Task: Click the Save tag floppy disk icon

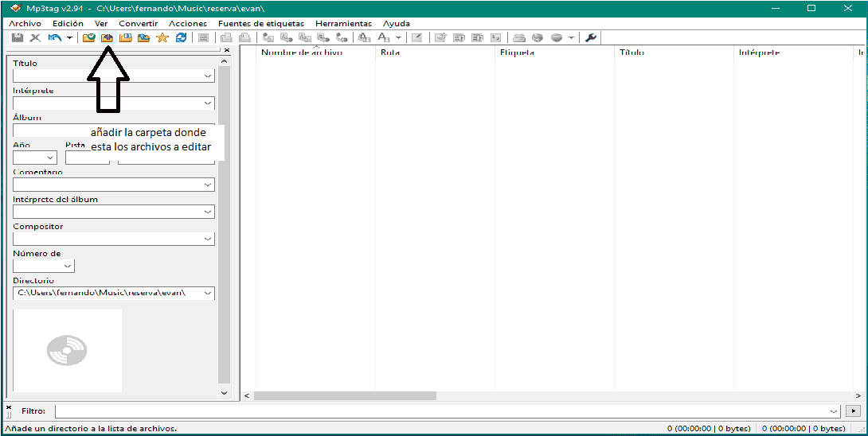Action: 18,37
